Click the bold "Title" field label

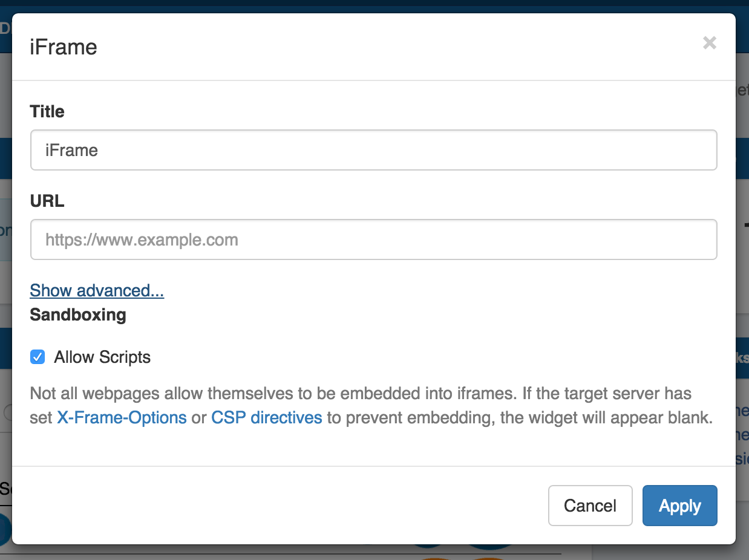[x=47, y=111]
